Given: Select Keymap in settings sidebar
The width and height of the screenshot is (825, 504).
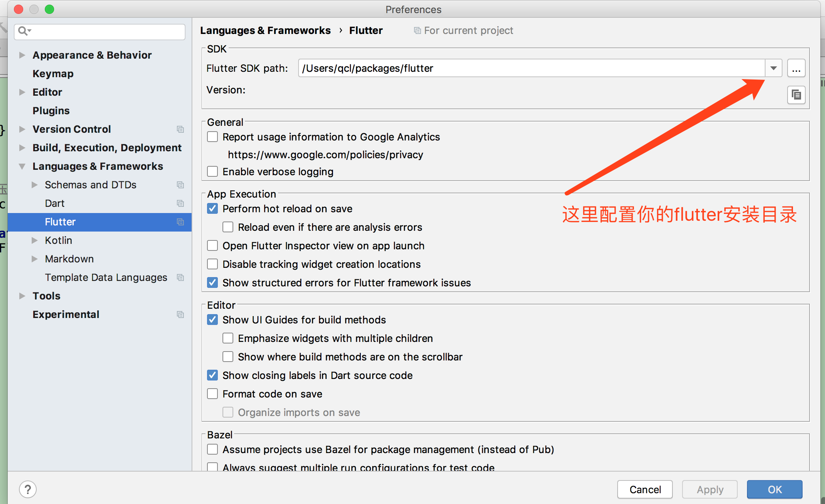Looking at the screenshot, I should pyautogui.click(x=53, y=74).
